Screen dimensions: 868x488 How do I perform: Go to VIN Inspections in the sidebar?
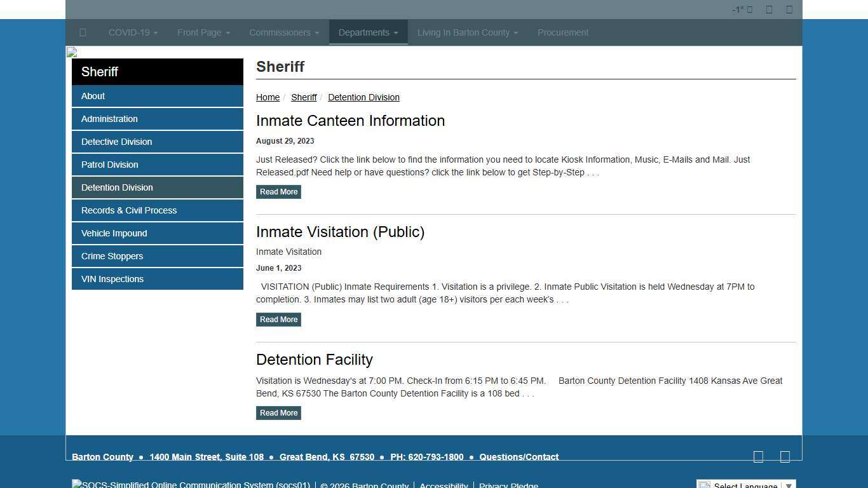pyautogui.click(x=112, y=279)
